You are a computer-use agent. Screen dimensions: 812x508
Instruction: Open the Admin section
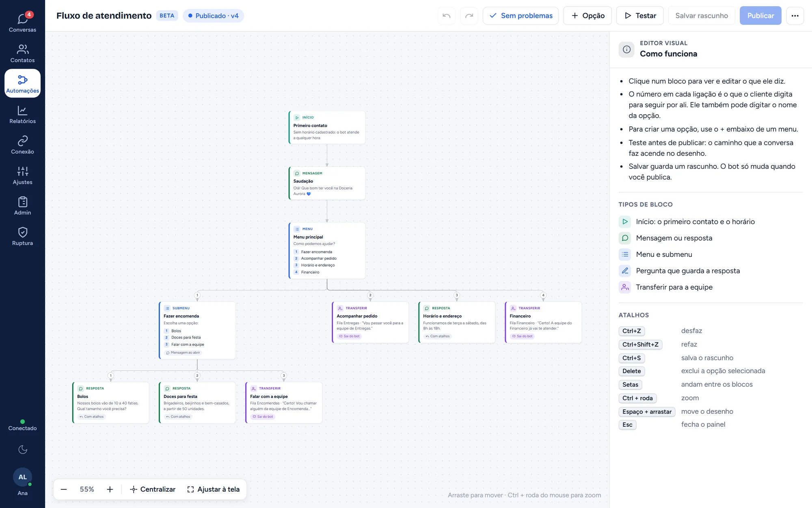point(22,205)
